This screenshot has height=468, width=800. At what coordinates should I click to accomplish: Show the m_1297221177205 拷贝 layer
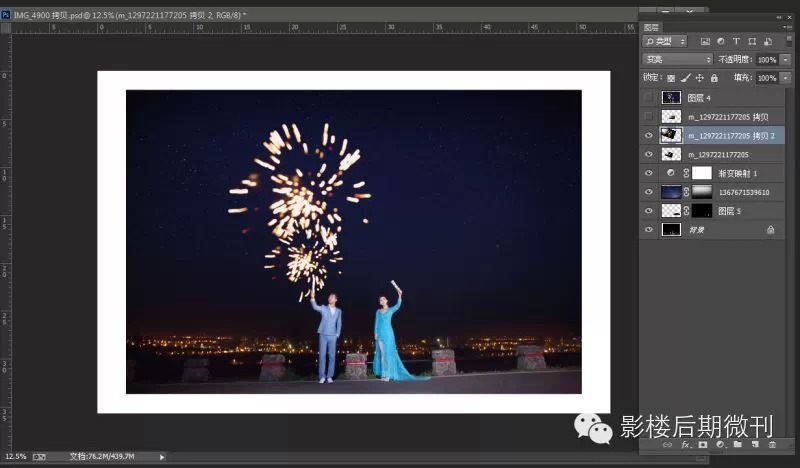[x=648, y=116]
